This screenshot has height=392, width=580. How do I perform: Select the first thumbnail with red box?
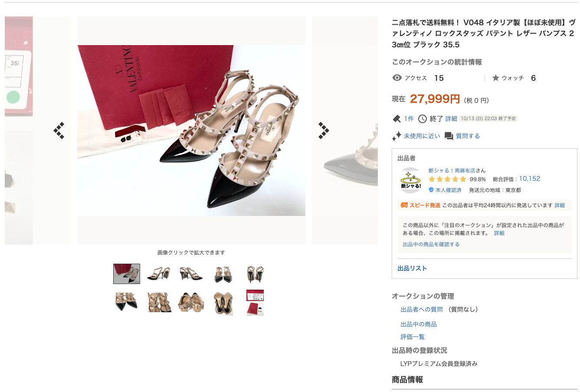point(127,274)
